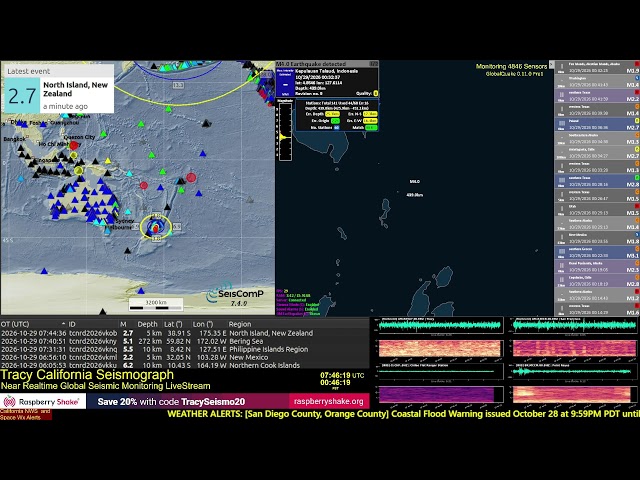The image size is (640, 480).
Task: Click the M4.0 epicenter label on dark map
Action: tap(415, 181)
